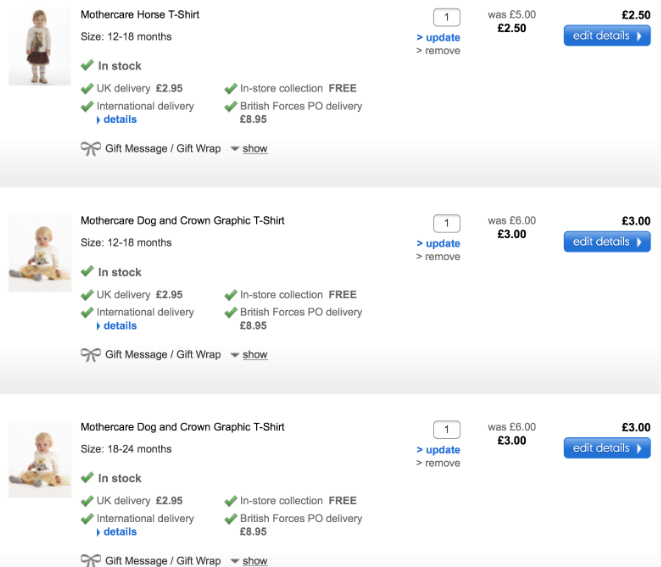Click In-store collection checkmark for 12-18 months Dog T-Shirt
The image size is (661, 567).
point(231,295)
